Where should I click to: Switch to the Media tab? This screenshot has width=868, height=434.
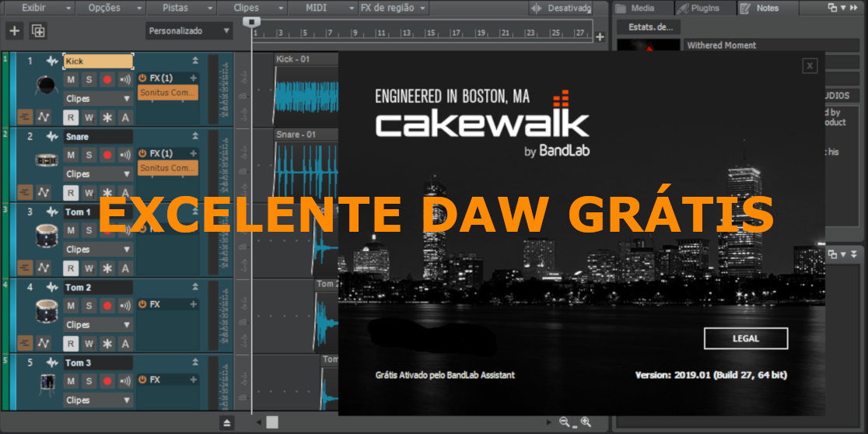pyautogui.click(x=642, y=8)
